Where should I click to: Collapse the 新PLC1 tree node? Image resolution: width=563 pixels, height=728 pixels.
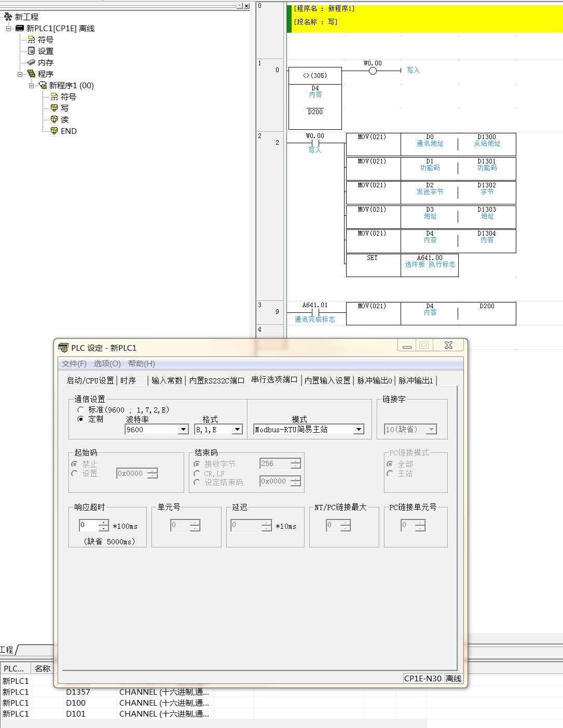pos(9,29)
